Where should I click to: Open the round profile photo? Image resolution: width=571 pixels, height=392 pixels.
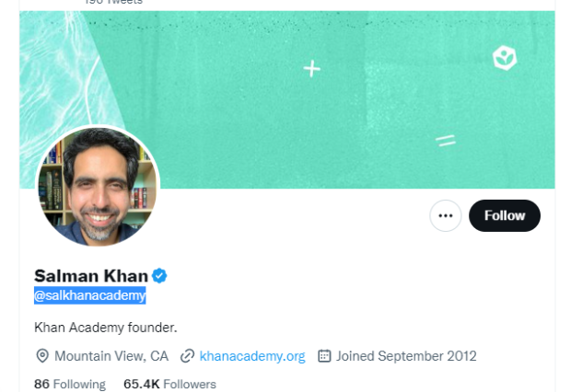[98, 187]
